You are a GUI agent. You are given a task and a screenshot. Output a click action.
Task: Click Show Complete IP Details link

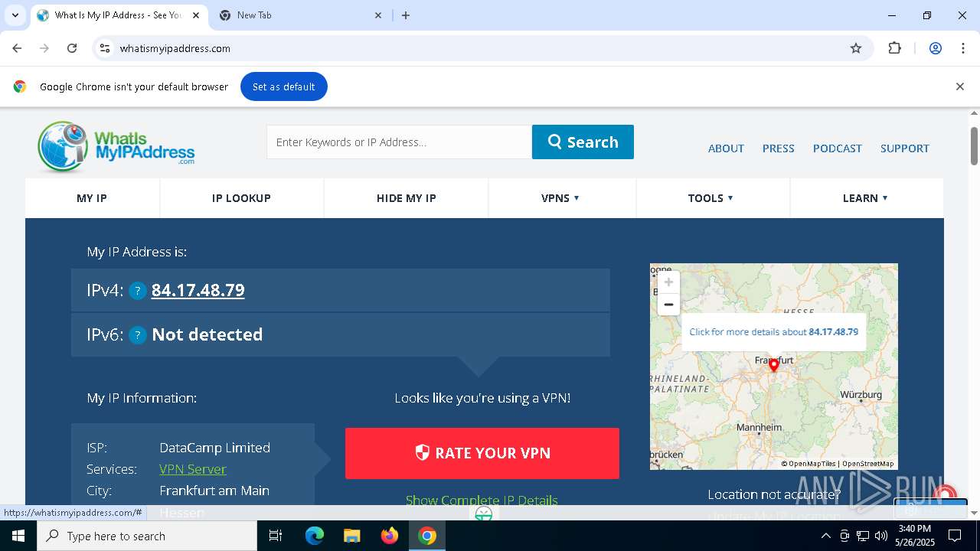tap(482, 500)
